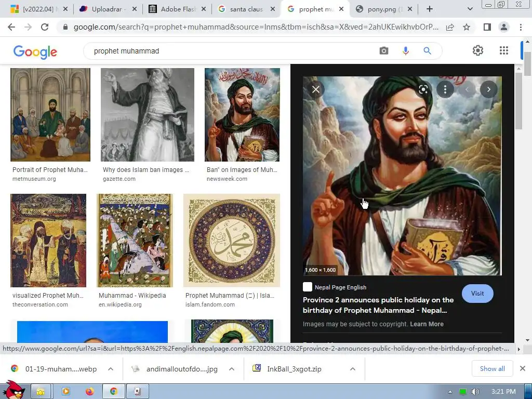Expand options for andimalloutofdo....jpg download
532x399 pixels.
(x=232, y=369)
